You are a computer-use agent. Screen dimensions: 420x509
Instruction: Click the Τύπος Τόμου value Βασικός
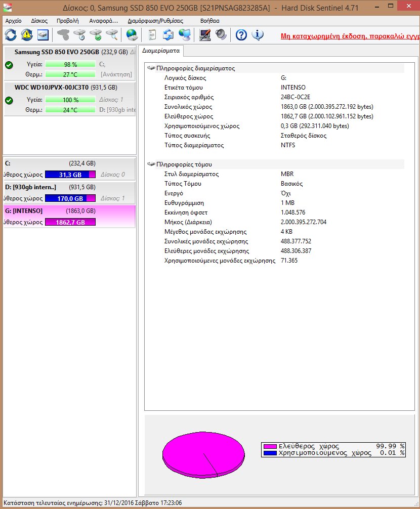(291, 184)
